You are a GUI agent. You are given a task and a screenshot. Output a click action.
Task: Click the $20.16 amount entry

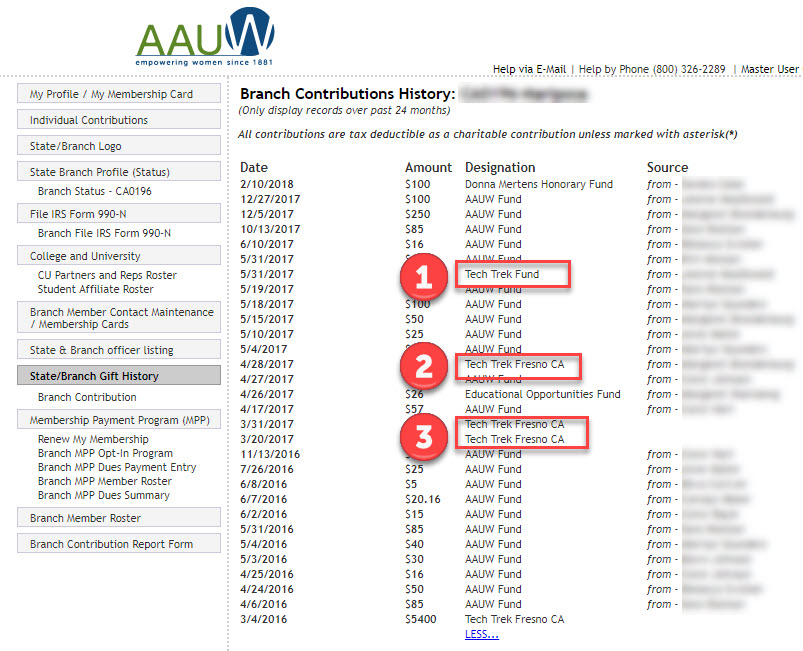(422, 499)
